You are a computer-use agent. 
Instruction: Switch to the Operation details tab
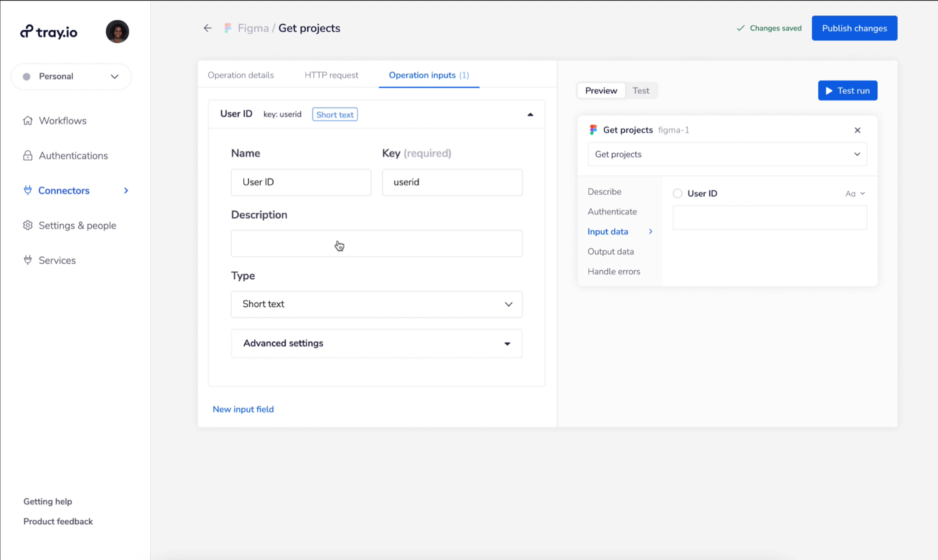click(x=241, y=75)
